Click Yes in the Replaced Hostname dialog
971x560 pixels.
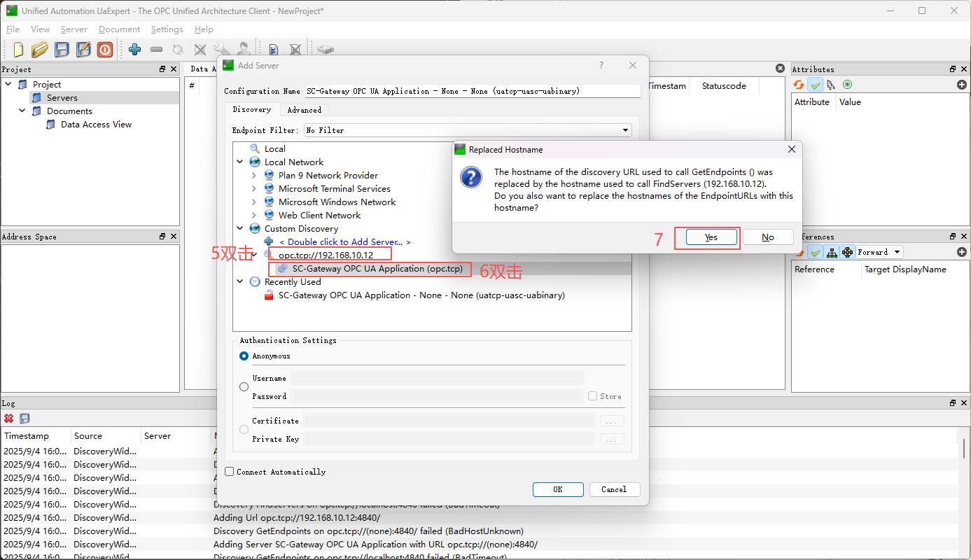tap(711, 237)
